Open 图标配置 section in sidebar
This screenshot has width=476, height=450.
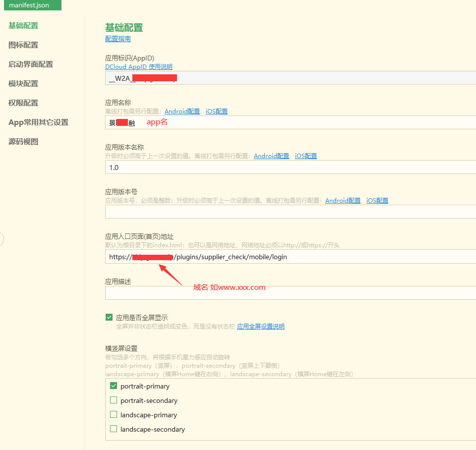click(23, 45)
